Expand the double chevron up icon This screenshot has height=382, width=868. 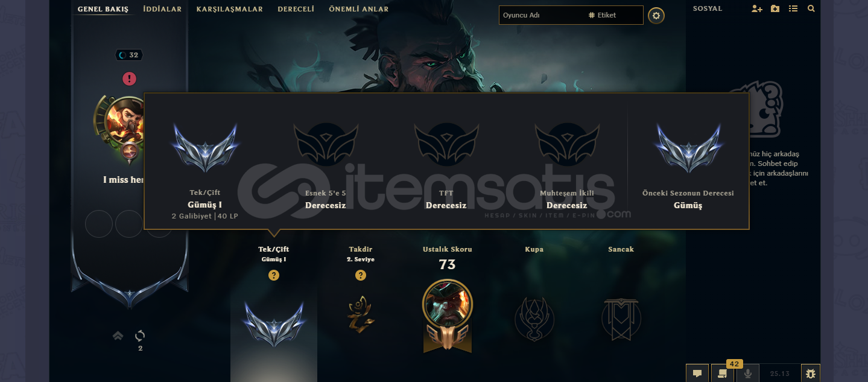118,336
